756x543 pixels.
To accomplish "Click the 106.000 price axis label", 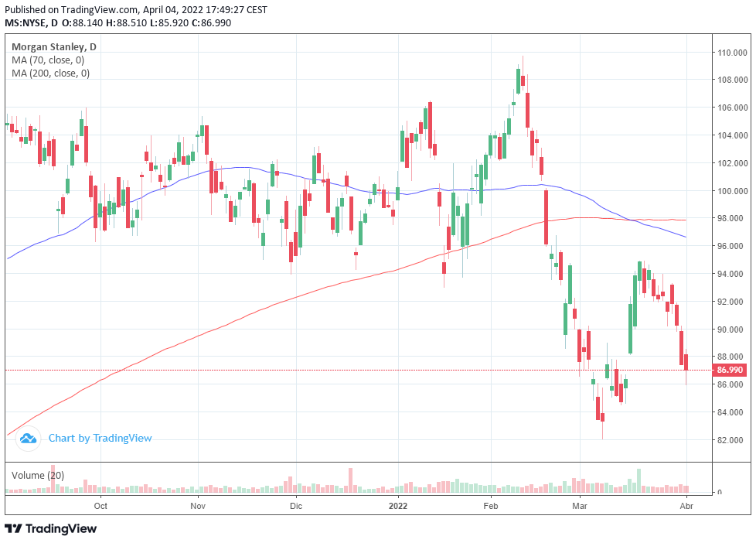I will (x=732, y=108).
